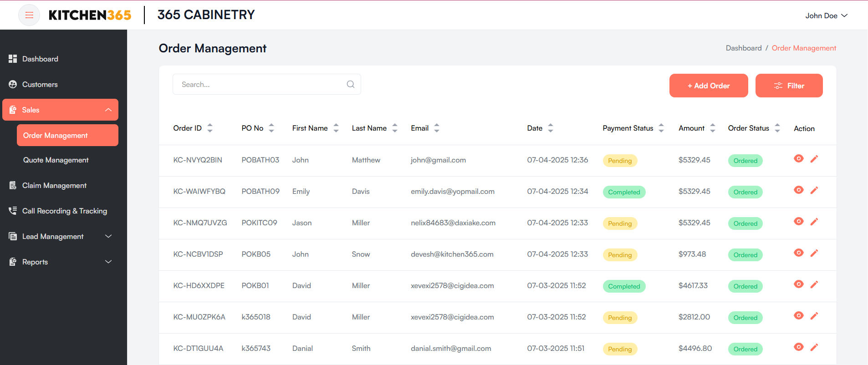
Task: Click date 07-03-2025 11:51
Action: pyautogui.click(x=556, y=348)
